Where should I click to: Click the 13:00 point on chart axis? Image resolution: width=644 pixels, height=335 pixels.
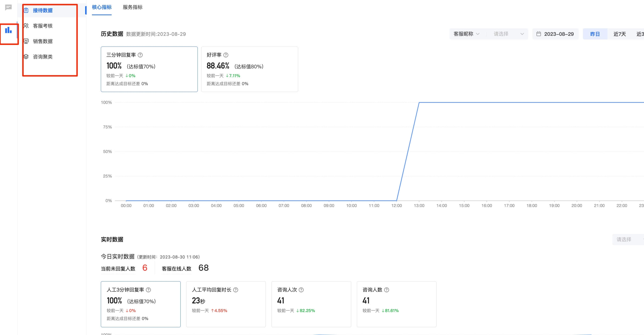click(419, 205)
